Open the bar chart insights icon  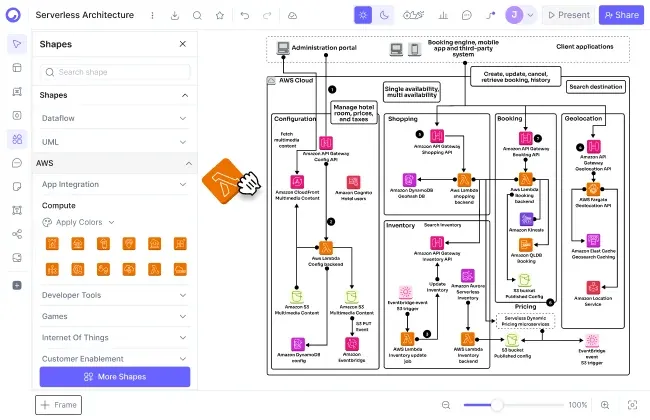tap(443, 15)
